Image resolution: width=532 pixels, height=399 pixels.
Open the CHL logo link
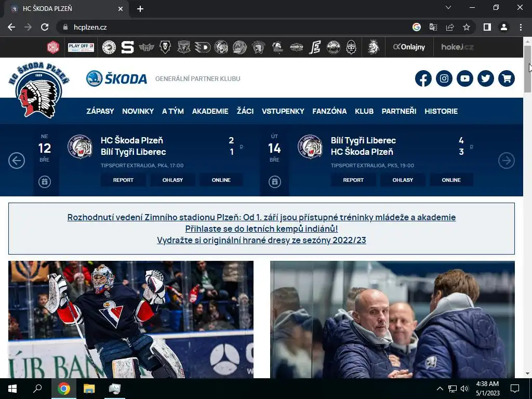53,47
